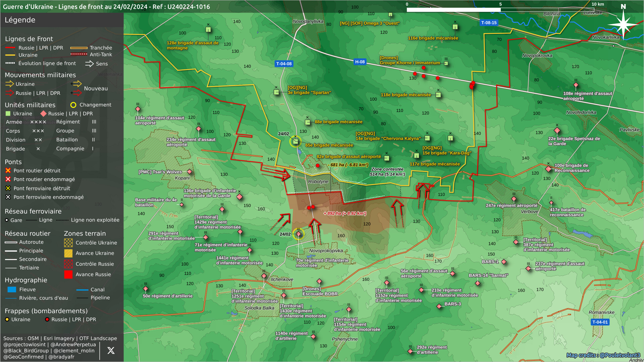Image resolution: width=644 pixels, height=362 pixels.
Task: Click the T-08-15 road sign
Action: (x=489, y=23)
